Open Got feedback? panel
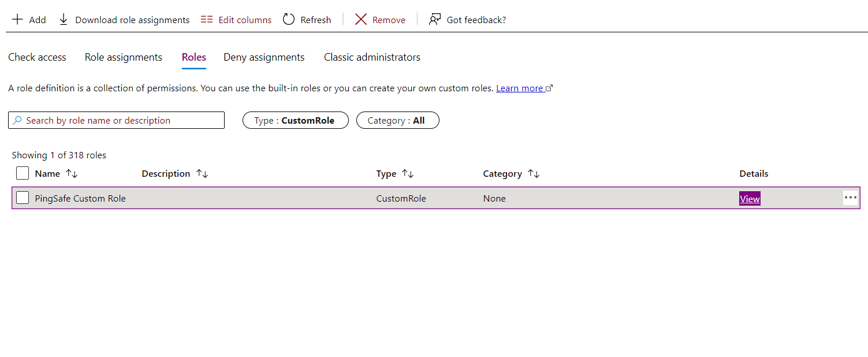 pyautogui.click(x=467, y=20)
